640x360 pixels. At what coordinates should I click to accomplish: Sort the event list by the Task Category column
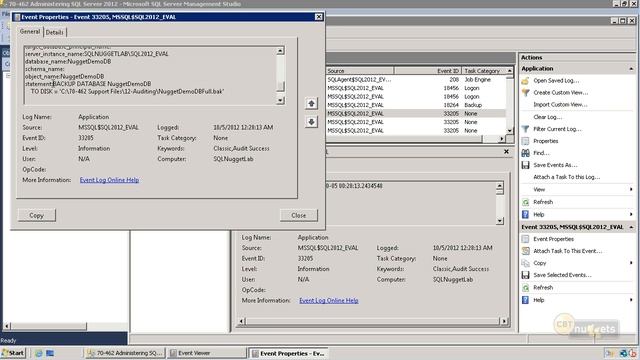coord(484,71)
